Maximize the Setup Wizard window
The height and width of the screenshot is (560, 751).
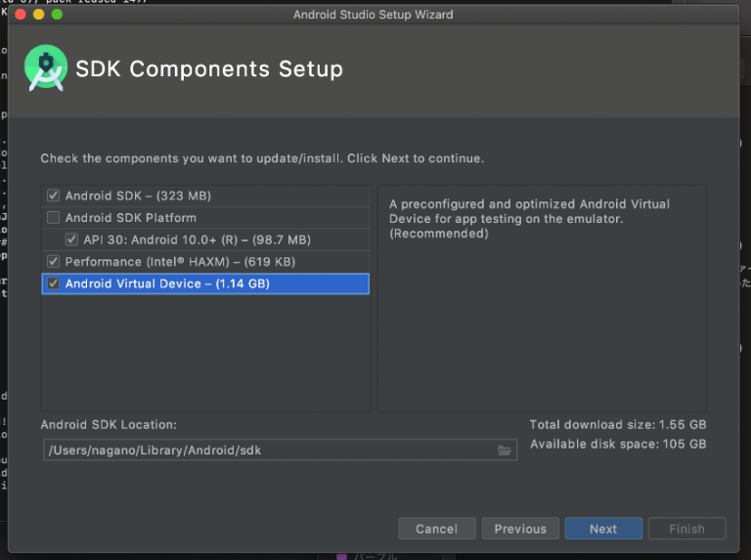[x=58, y=15]
